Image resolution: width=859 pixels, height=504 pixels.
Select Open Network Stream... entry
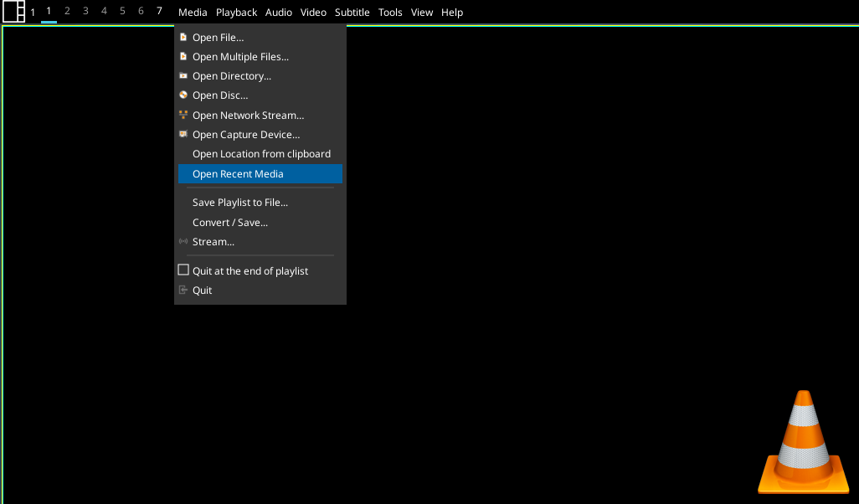[x=260, y=115]
